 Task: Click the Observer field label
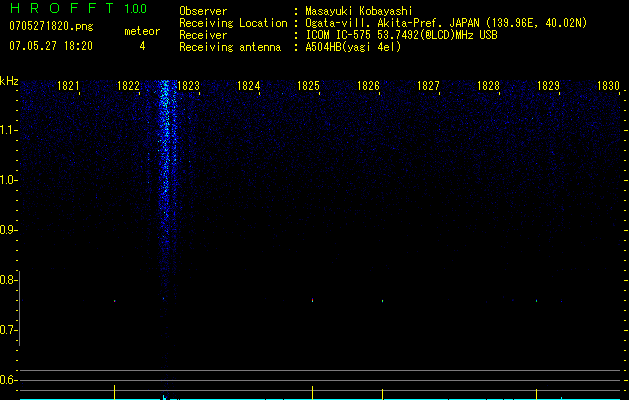(203, 11)
